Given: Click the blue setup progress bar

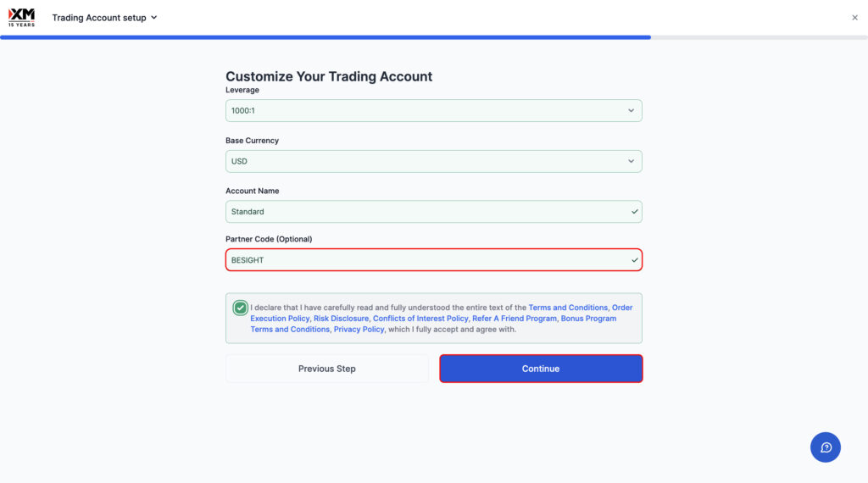Looking at the screenshot, I should [325, 37].
